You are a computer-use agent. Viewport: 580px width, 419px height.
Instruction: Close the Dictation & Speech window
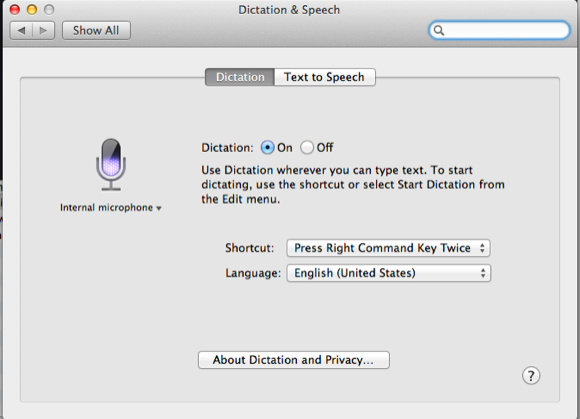click(x=15, y=10)
